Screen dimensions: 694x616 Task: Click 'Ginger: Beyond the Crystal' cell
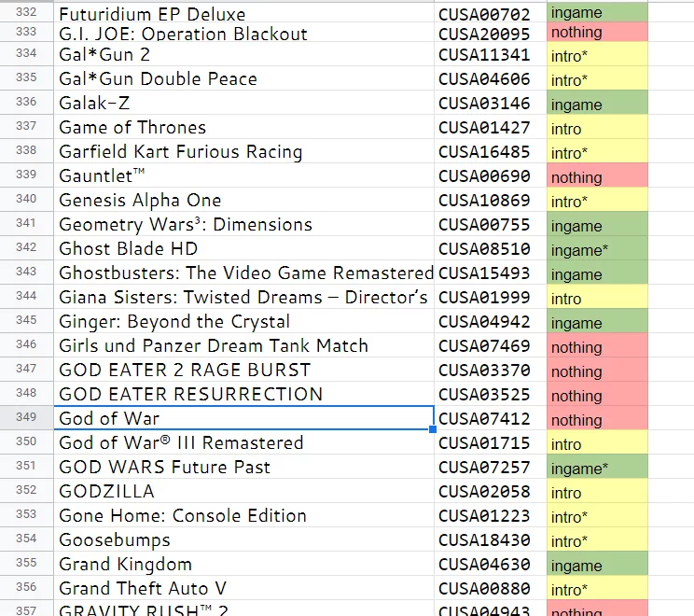coord(243,321)
